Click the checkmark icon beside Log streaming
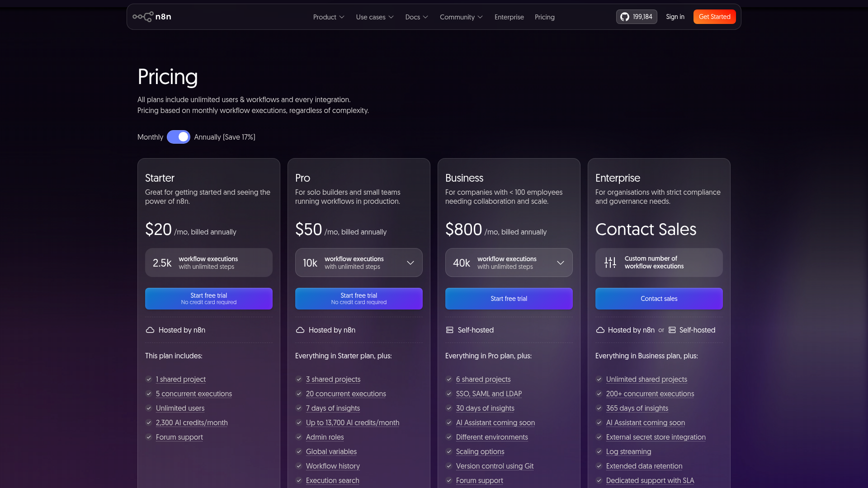The height and width of the screenshot is (488, 868). point(599,451)
